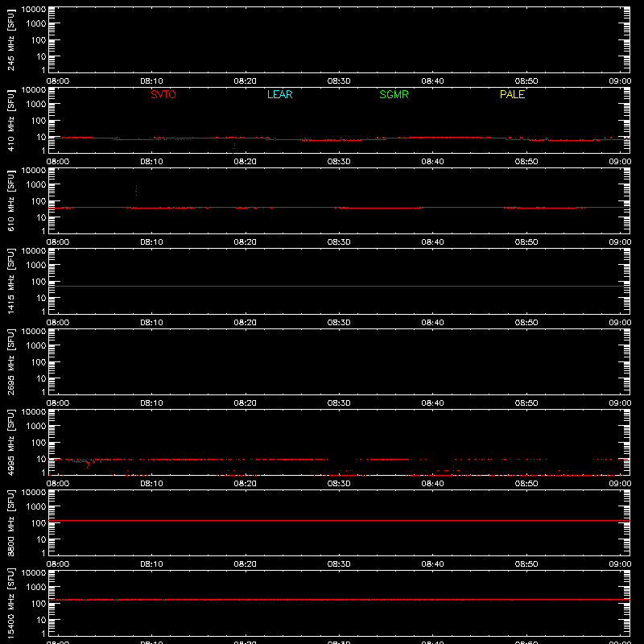
Task: Click the 100 tick label of 610 MHz panel
Action: coord(39,201)
